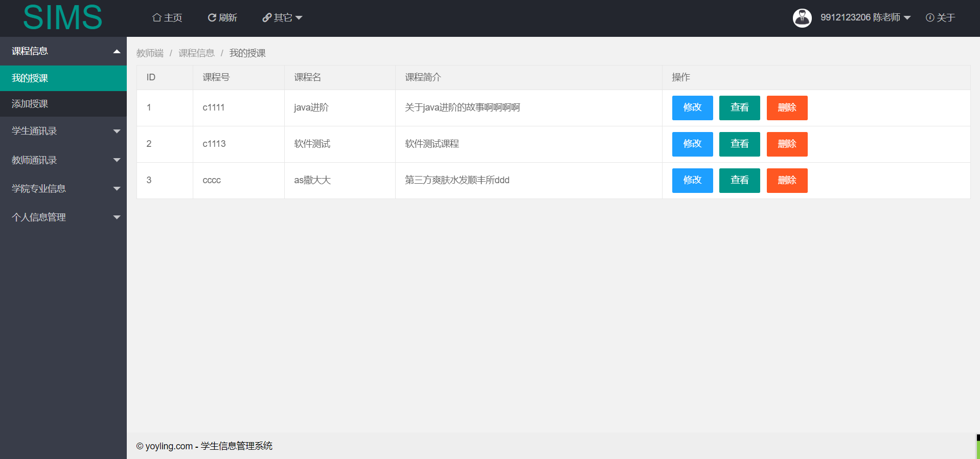Click 课程信息 in the breadcrumb
This screenshot has height=459, width=980.
pos(196,53)
